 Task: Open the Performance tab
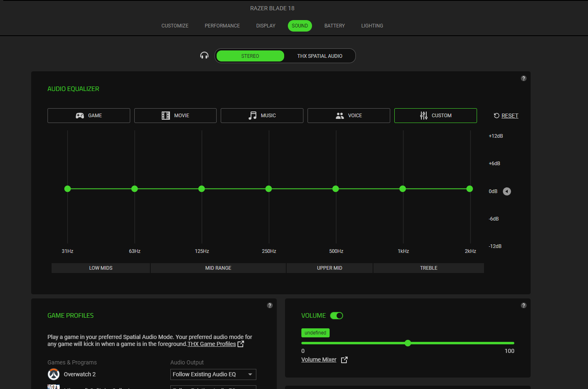222,26
